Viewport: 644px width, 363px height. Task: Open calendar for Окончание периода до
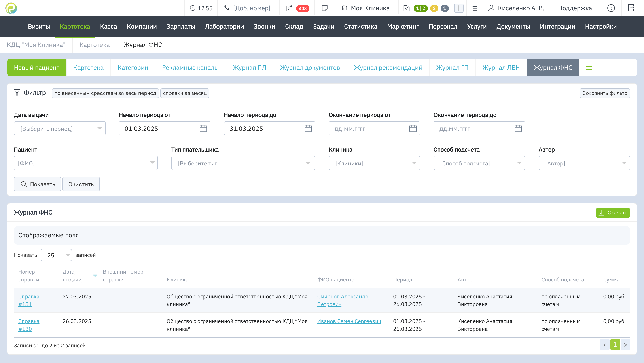518,128
